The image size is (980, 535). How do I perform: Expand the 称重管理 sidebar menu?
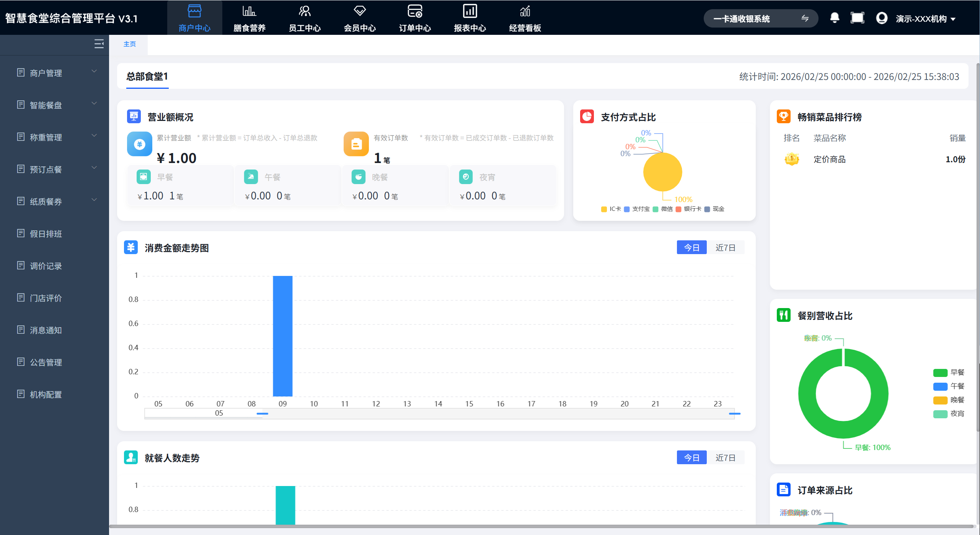click(x=54, y=137)
